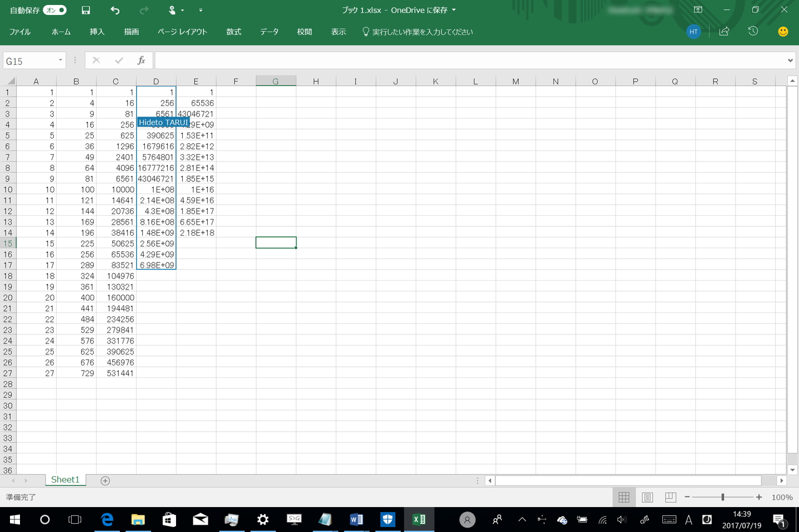Open the ページ レイアウト tab
Viewport: 799px width, 532px height.
[182, 32]
